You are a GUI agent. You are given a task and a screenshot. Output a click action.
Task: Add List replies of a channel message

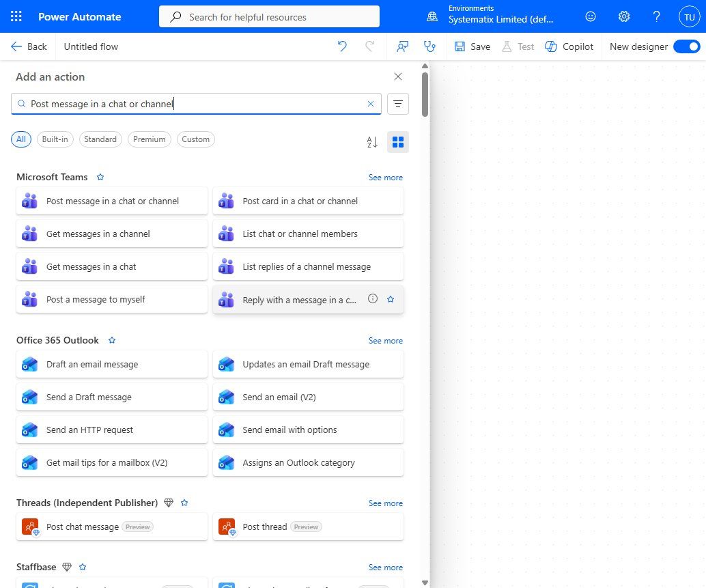pyautogui.click(x=308, y=266)
